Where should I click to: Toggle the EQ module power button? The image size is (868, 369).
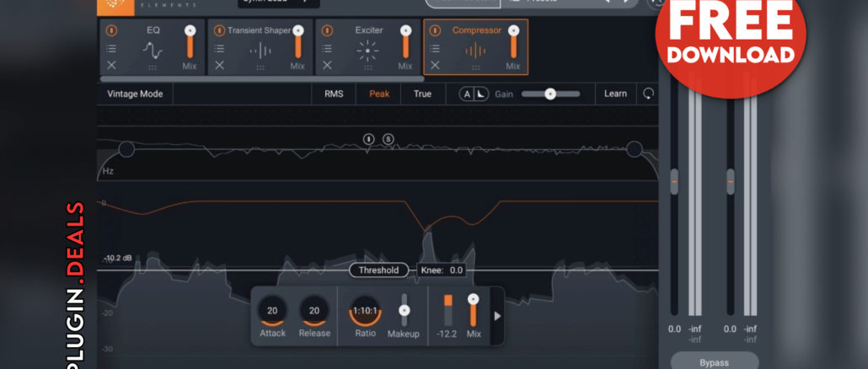[111, 30]
